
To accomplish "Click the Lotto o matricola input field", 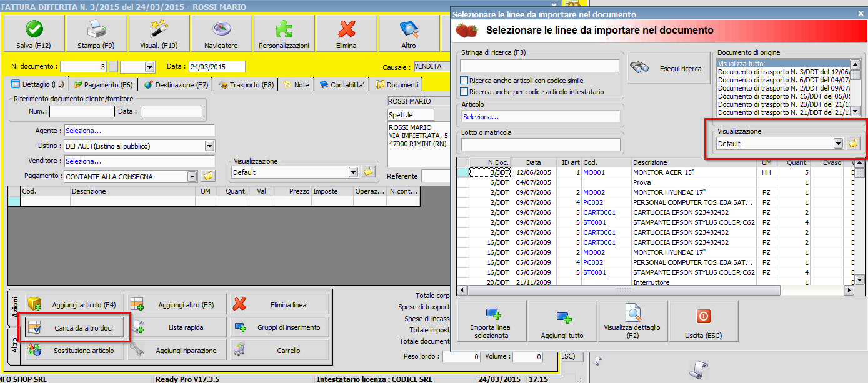I will [540, 145].
